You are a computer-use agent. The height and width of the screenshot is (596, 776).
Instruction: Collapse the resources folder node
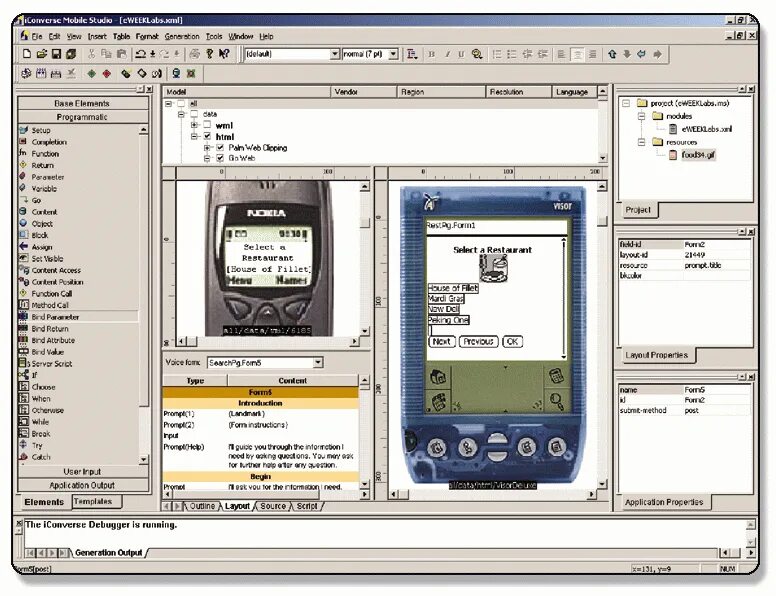[x=641, y=142]
